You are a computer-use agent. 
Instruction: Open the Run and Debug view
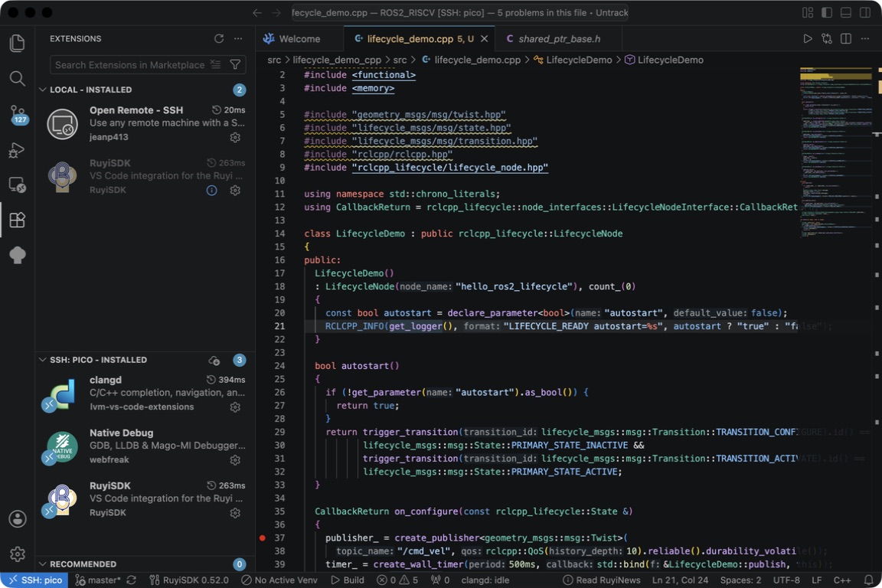click(18, 149)
